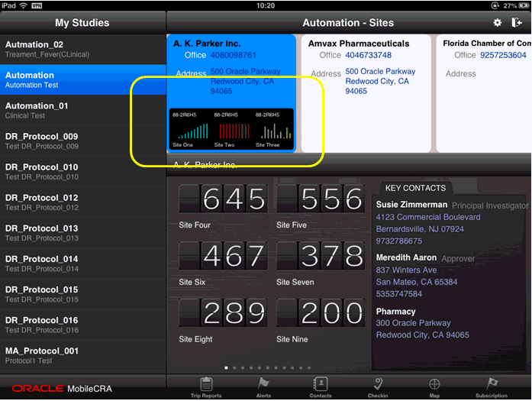Open Trip Reports tab
The width and height of the screenshot is (532, 401).
[206, 387]
